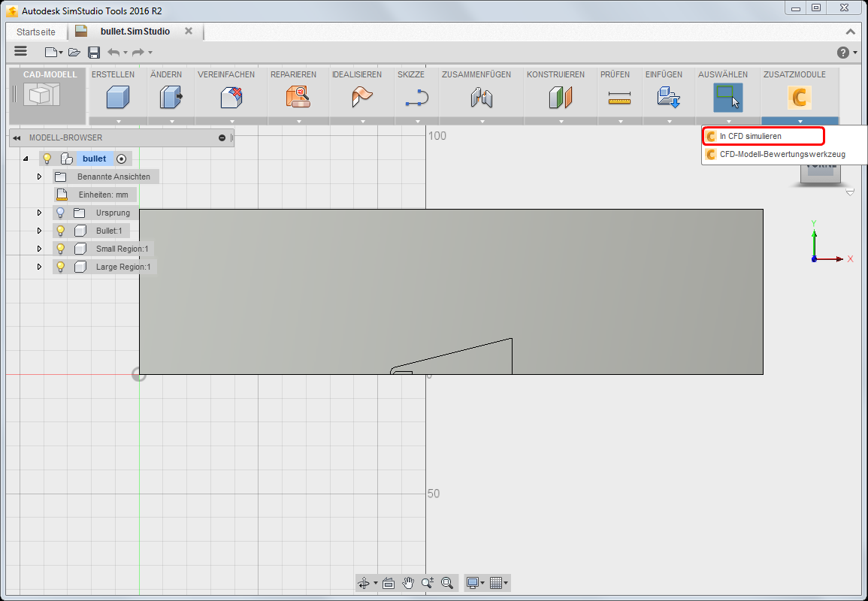Select the Benannte Ansichten label
The image size is (868, 601).
[x=113, y=177]
